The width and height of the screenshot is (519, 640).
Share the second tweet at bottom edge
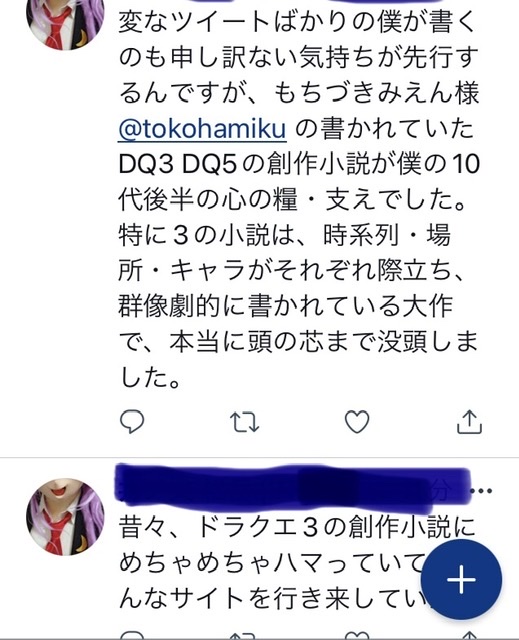click(469, 635)
